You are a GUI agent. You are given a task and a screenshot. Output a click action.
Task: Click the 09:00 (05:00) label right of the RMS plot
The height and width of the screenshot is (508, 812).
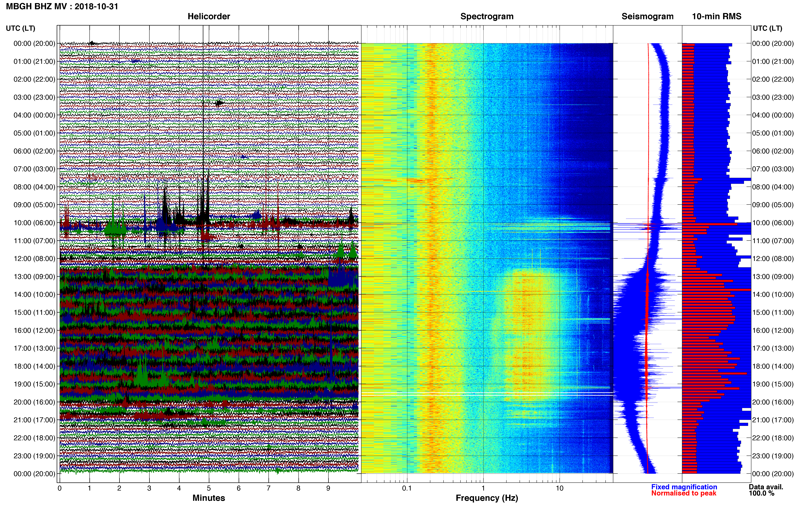[x=773, y=205]
